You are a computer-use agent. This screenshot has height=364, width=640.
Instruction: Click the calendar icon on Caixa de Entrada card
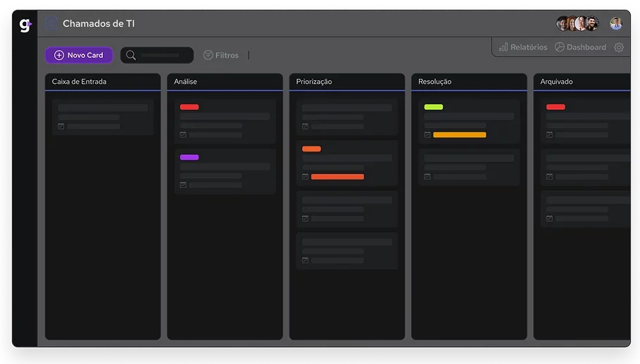point(61,127)
